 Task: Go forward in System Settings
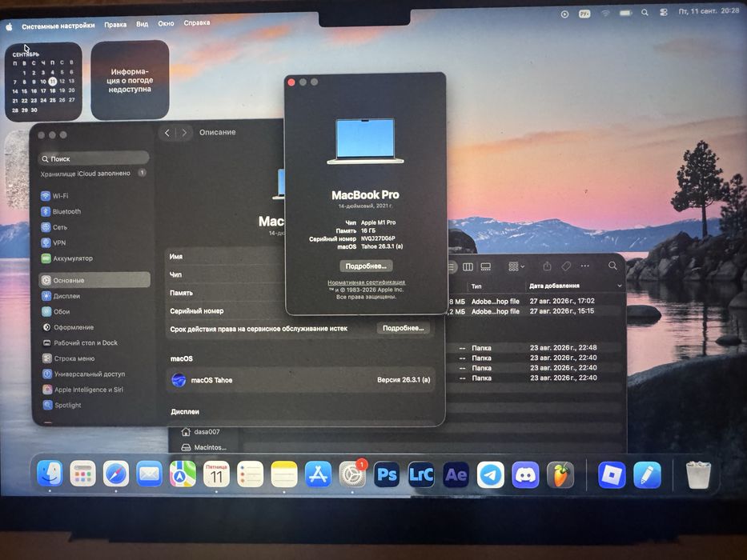pos(184,133)
